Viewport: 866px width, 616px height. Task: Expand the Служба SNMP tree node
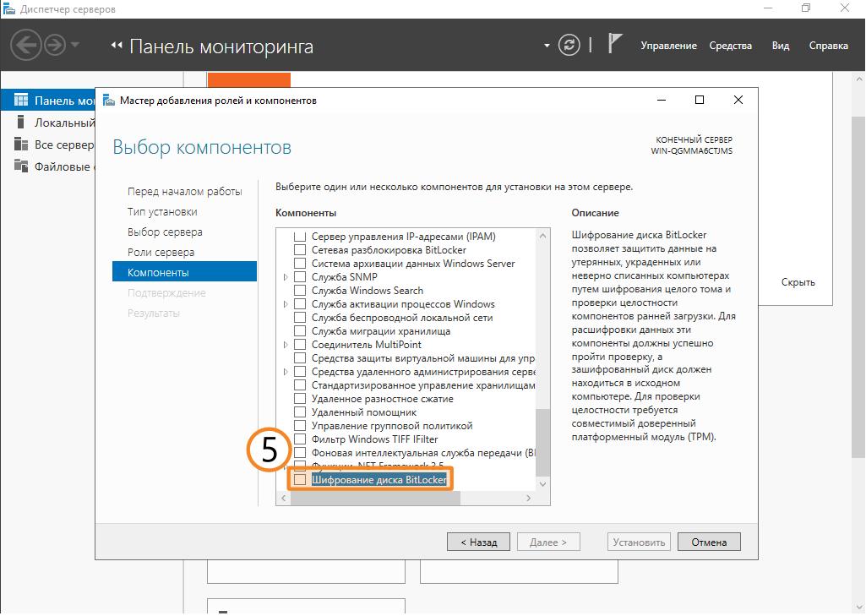[286, 277]
